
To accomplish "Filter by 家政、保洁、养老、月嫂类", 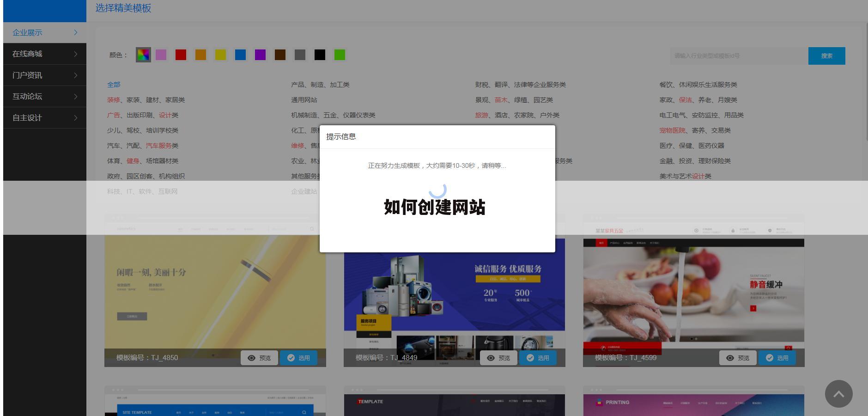I will click(x=698, y=100).
